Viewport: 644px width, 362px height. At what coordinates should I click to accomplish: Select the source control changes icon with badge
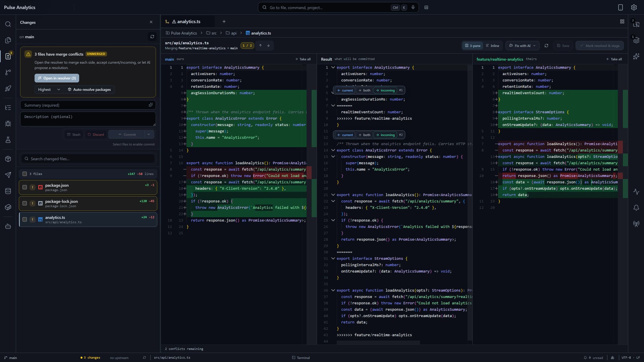(x=8, y=56)
